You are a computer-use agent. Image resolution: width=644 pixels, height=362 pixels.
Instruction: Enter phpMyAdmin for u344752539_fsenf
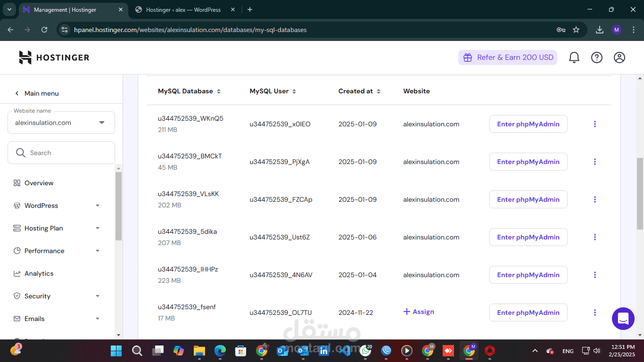click(528, 313)
